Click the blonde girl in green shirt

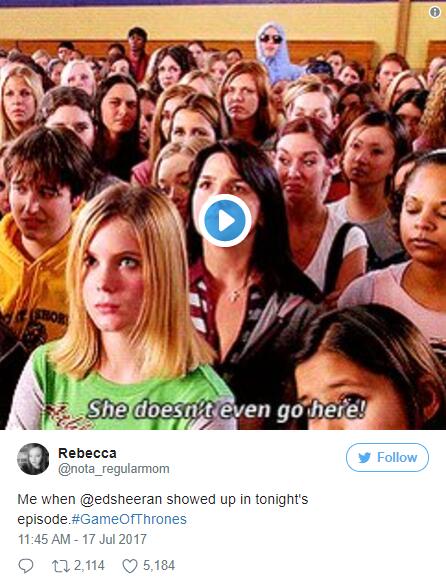pos(123,309)
